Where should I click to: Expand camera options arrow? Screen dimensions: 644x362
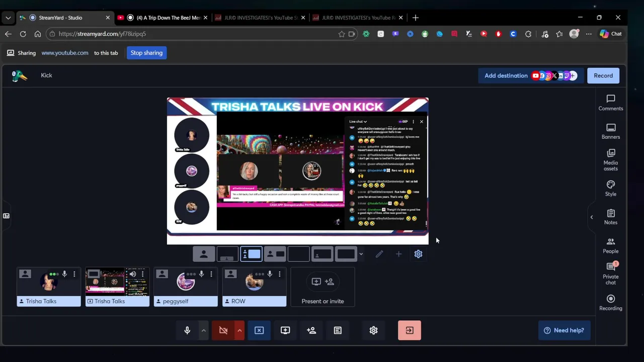(x=239, y=330)
